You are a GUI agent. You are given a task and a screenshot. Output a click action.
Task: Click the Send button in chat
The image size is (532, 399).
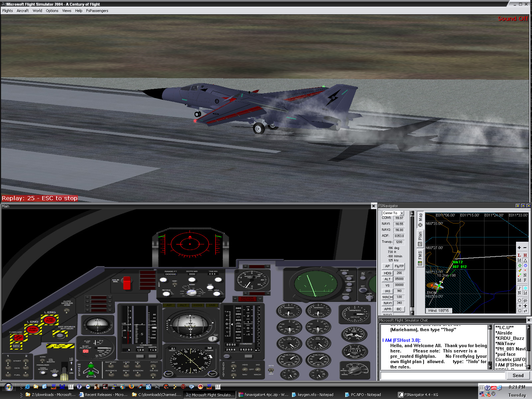coord(518,375)
